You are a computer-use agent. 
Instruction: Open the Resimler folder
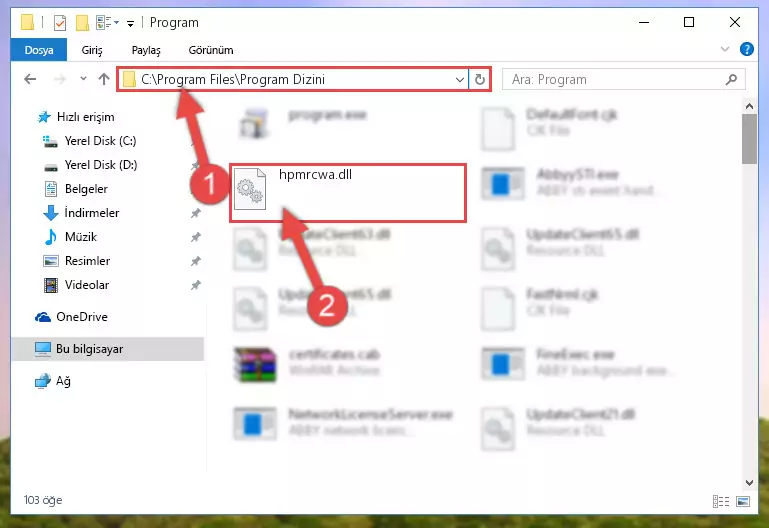[77, 261]
